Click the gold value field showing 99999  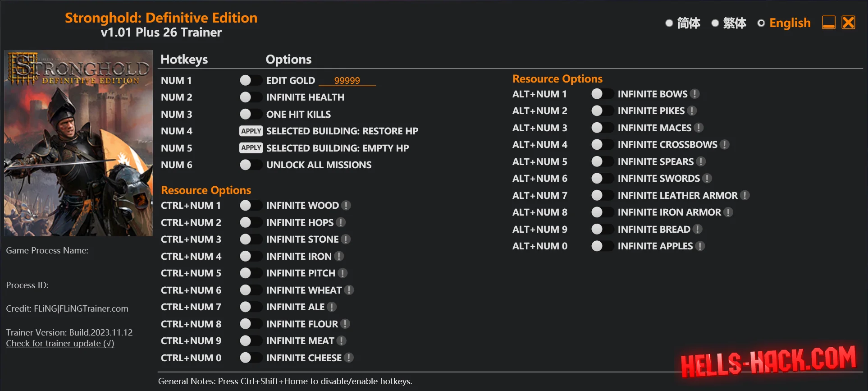tap(347, 80)
